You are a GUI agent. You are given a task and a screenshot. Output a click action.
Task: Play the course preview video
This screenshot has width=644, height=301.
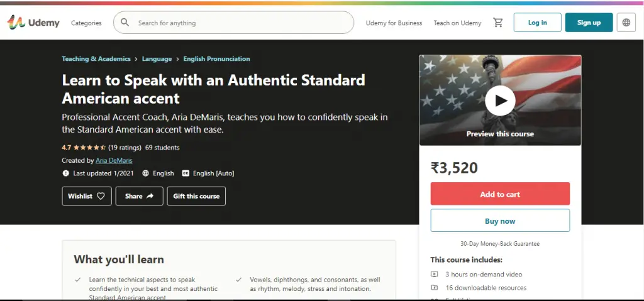[x=500, y=100]
